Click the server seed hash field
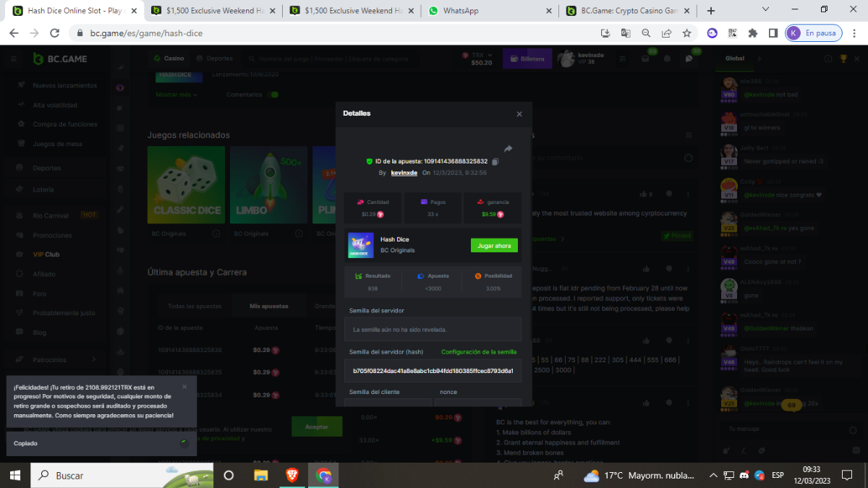This screenshot has width=868, height=488. point(433,371)
